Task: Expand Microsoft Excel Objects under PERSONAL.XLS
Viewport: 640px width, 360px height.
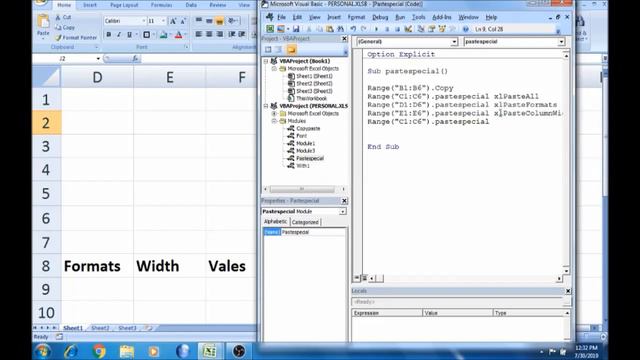Action: pyautogui.click(x=274, y=113)
